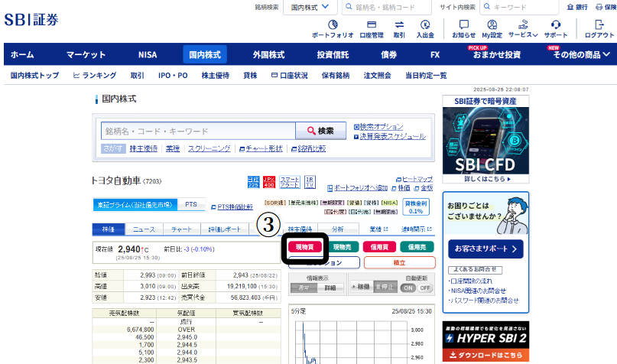Expand その他の商品 navigation menu
The width and height of the screenshot is (617, 364).
click(576, 55)
